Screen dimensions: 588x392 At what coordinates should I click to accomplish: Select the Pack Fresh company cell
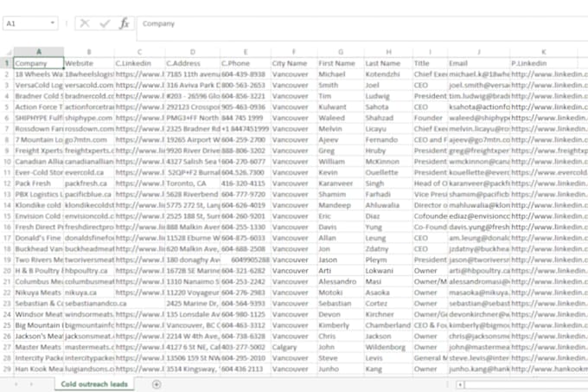(39, 183)
